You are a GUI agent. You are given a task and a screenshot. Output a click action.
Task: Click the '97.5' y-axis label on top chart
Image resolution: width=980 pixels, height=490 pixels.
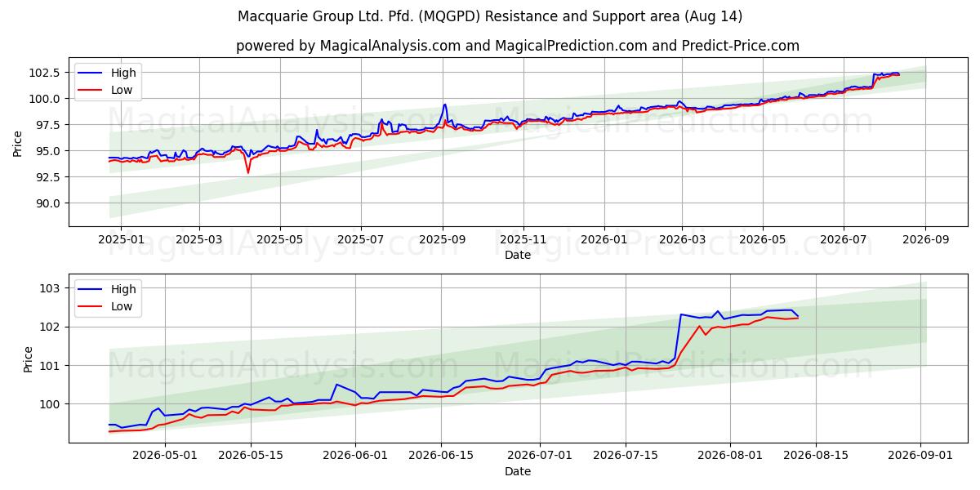coord(47,125)
